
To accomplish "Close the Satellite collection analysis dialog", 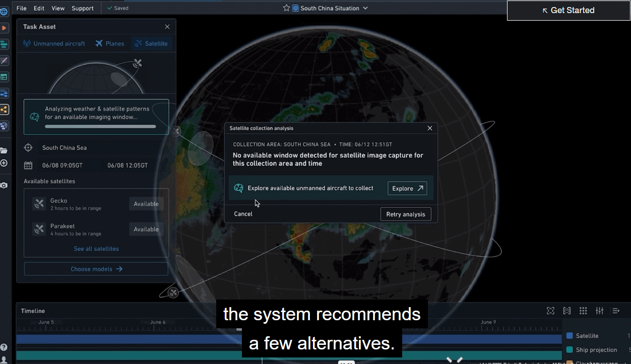I will click(x=430, y=128).
